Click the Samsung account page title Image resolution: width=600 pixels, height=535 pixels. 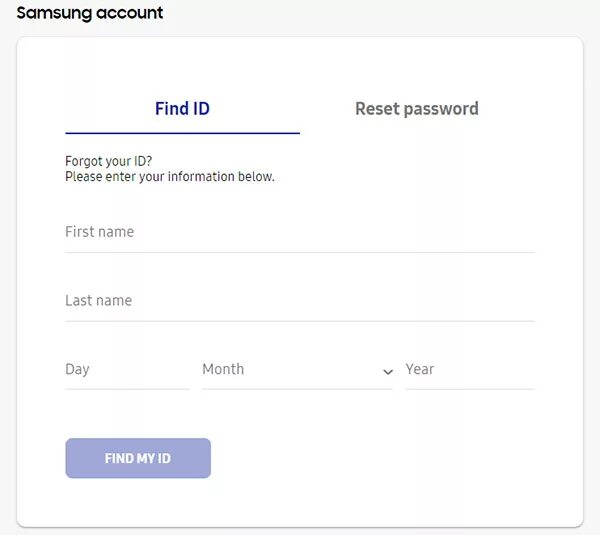point(90,14)
